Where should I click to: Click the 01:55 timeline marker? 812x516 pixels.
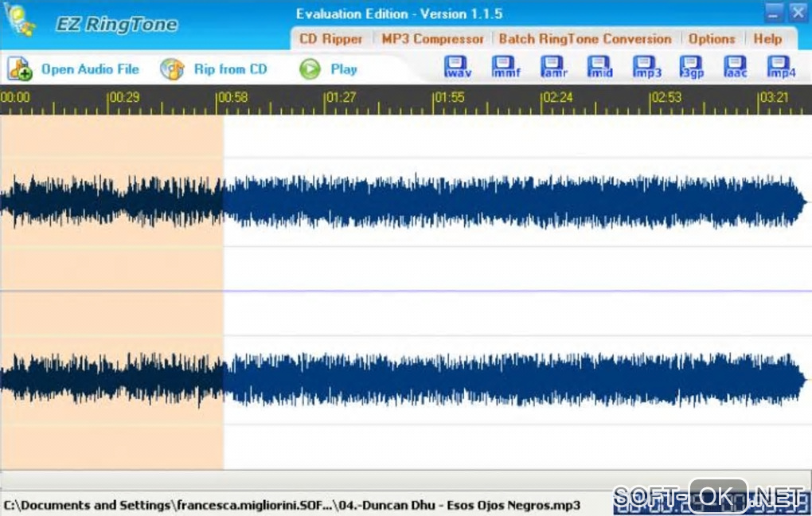(450, 97)
